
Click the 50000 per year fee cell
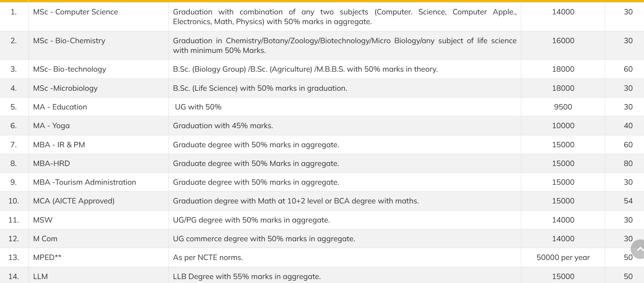(x=563, y=257)
